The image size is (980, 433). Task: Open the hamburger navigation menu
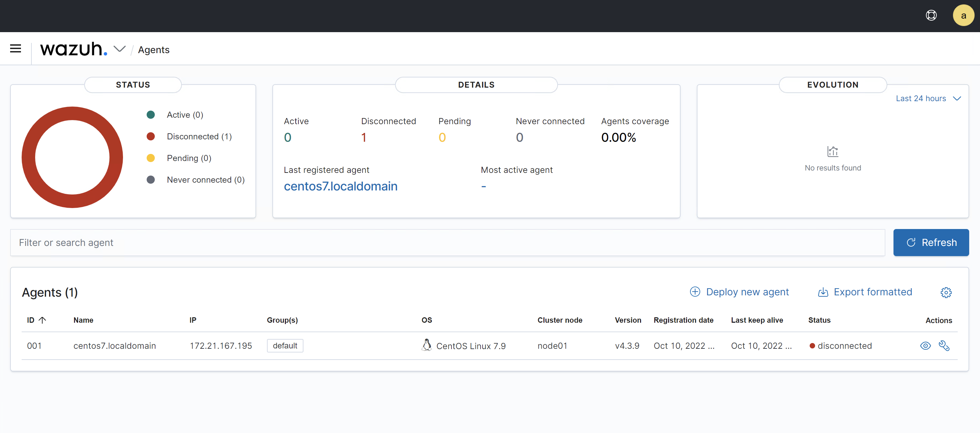pos(16,49)
